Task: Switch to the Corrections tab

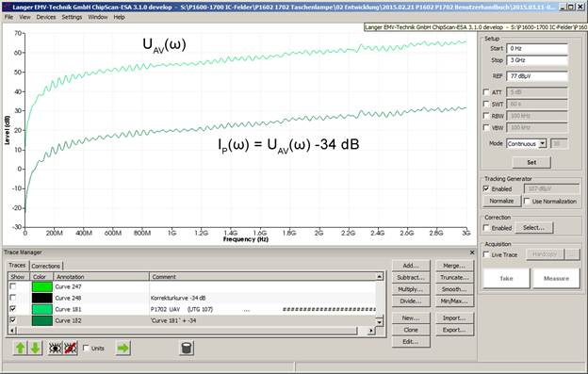Action: [x=46, y=266]
